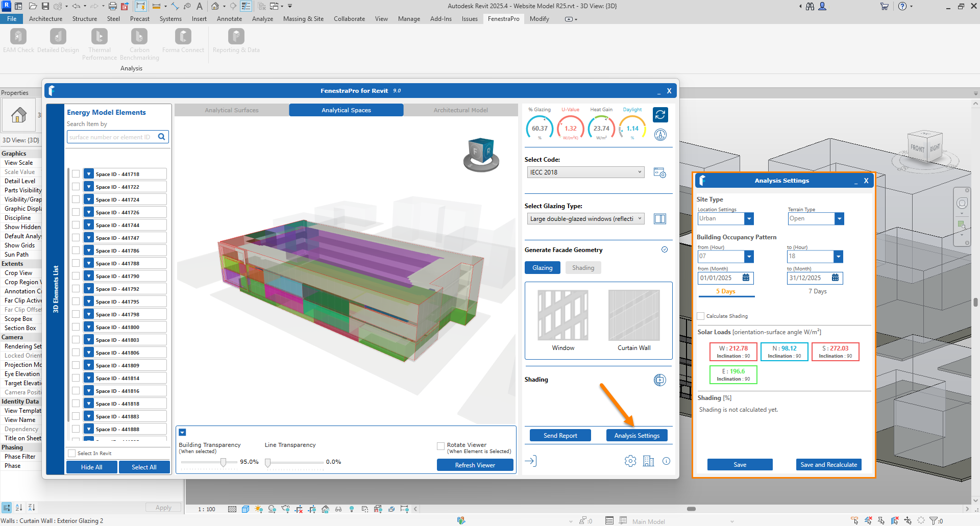The width and height of the screenshot is (980, 526).
Task: Adjust the Building Transparency slider handle
Action: (223, 462)
